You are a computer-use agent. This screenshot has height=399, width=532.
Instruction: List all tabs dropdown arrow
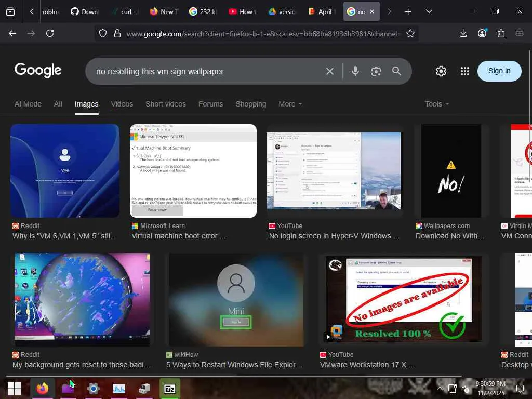[429, 11]
